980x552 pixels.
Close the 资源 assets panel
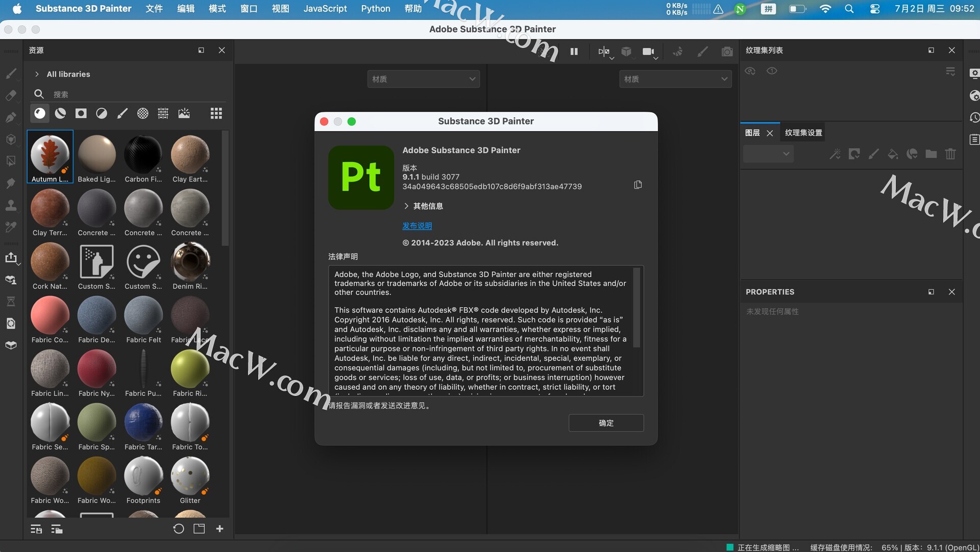click(222, 50)
